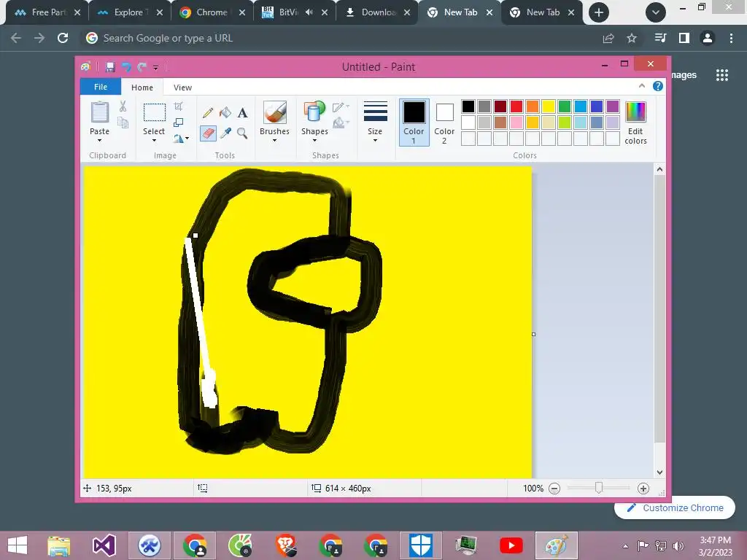Collapse the Paint ribbon chevron
747x560 pixels.
pos(642,86)
